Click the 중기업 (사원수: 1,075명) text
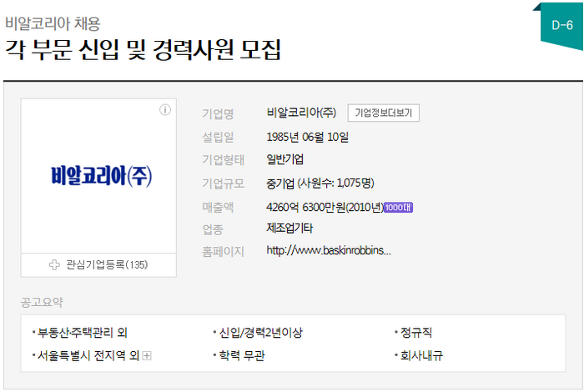 click(320, 183)
